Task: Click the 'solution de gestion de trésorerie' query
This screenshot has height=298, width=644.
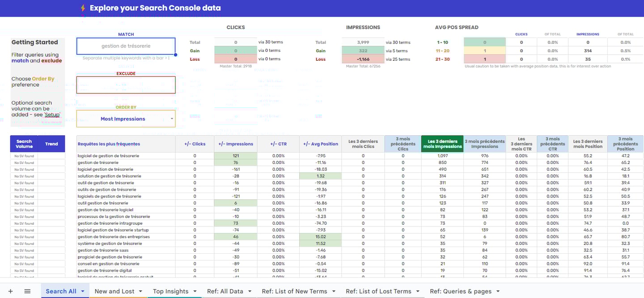Action: tap(109, 176)
